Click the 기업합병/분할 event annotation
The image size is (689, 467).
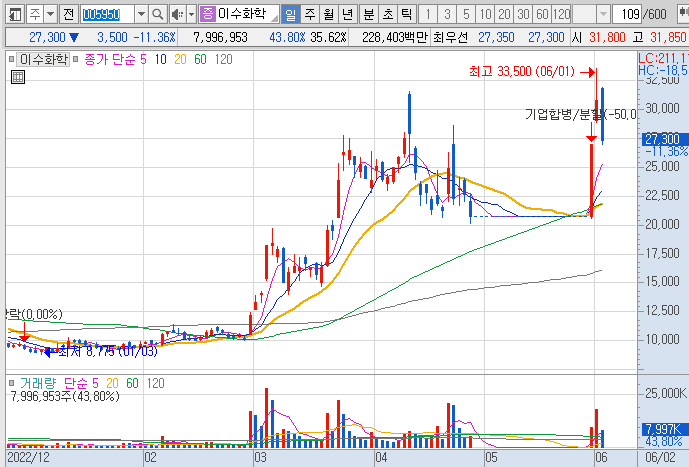tap(580, 115)
